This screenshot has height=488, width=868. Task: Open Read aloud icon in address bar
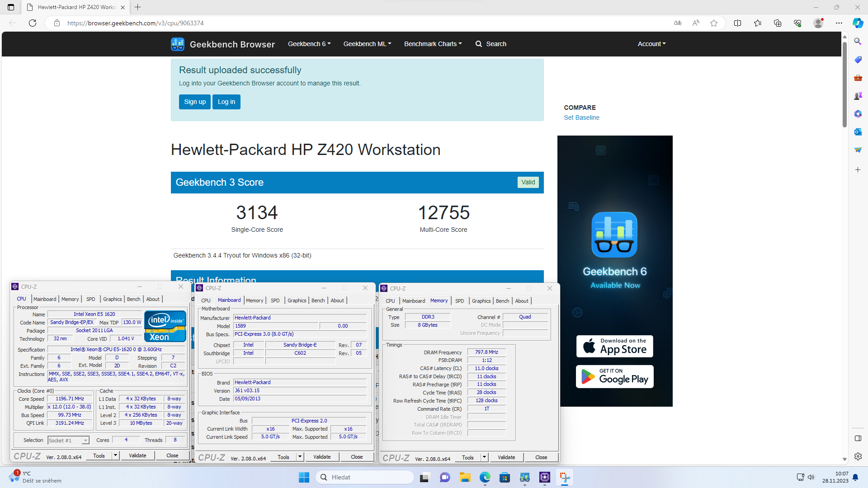pos(696,23)
